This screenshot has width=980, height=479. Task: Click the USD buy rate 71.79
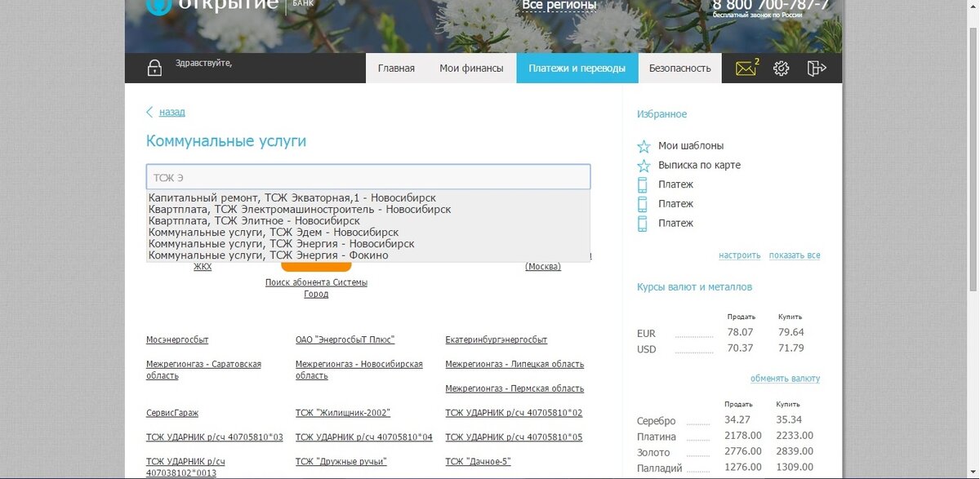point(791,348)
